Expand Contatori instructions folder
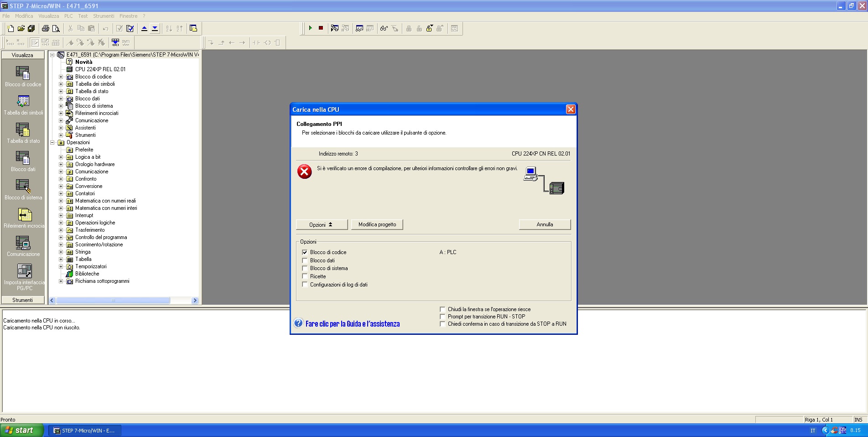Viewport: 868px width, 437px height. coord(61,193)
